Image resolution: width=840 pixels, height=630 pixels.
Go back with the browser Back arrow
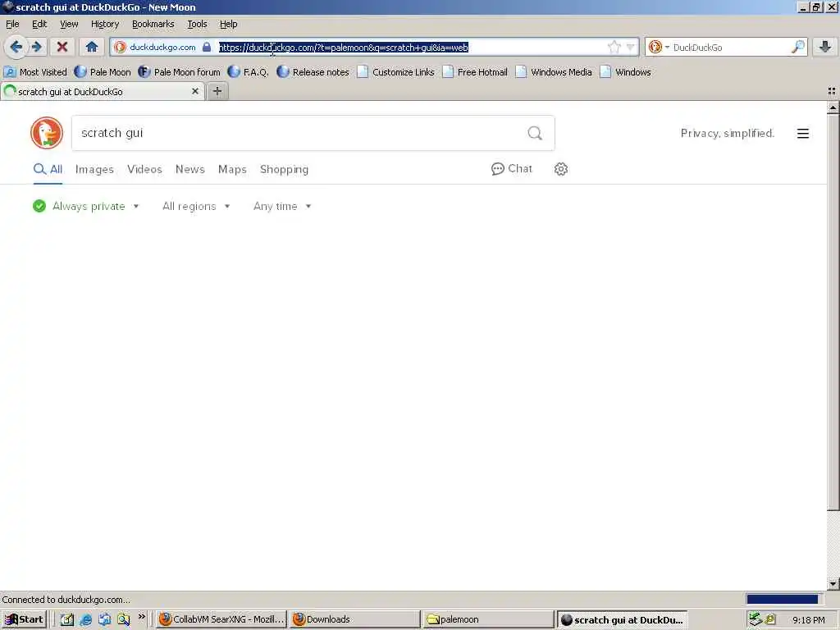point(16,47)
